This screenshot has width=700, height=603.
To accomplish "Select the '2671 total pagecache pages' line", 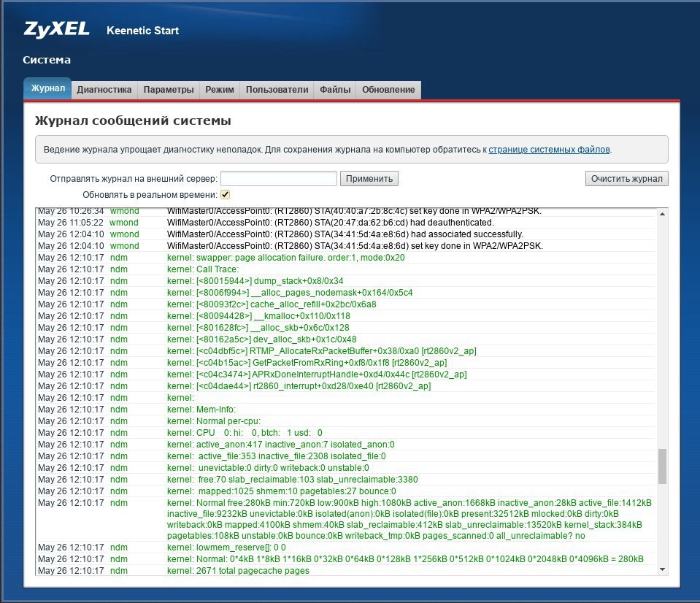I will [x=346, y=570].
